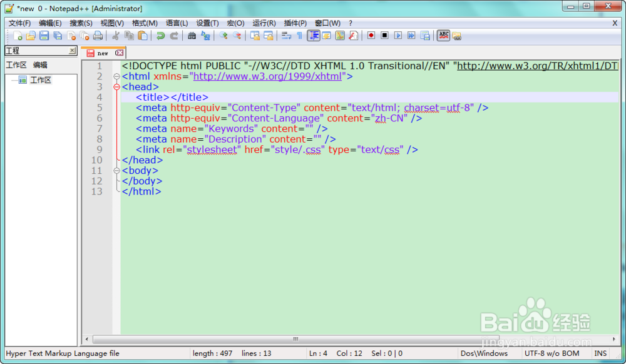
Task: Collapse the html fold marker, line 2
Action: 116,76
